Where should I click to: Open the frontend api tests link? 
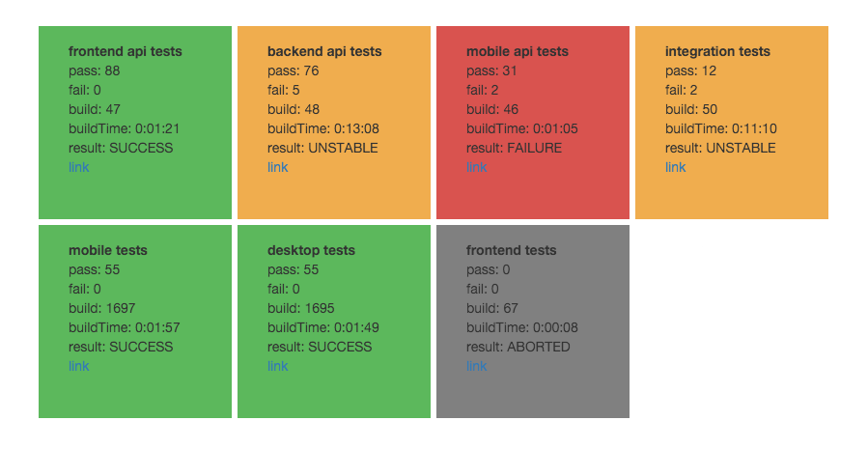(78, 167)
